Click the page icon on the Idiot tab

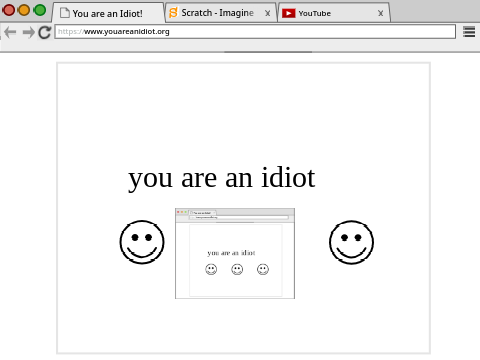(x=65, y=13)
